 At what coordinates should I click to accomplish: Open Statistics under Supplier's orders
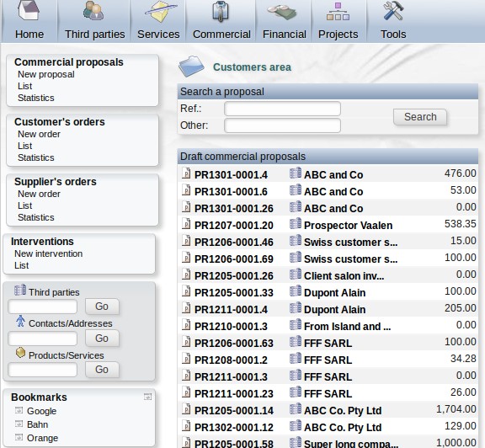(x=36, y=217)
